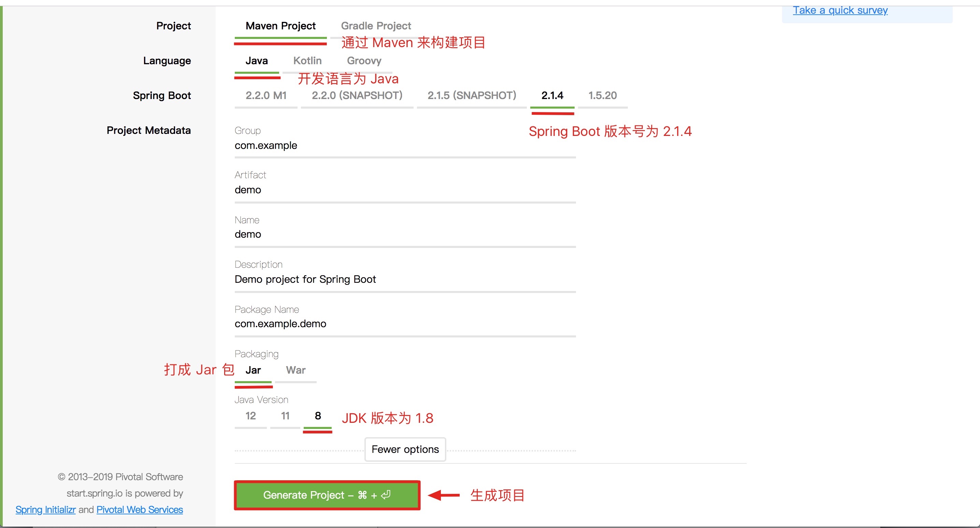Choose Groovy as the language
Viewport: 980px width, 528px height.
[x=364, y=61]
